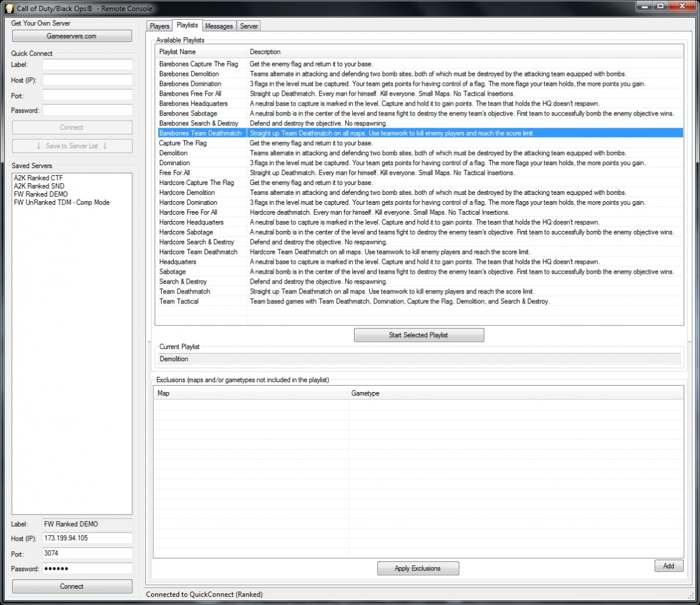Click the Quick Connect Label input field

coord(87,65)
